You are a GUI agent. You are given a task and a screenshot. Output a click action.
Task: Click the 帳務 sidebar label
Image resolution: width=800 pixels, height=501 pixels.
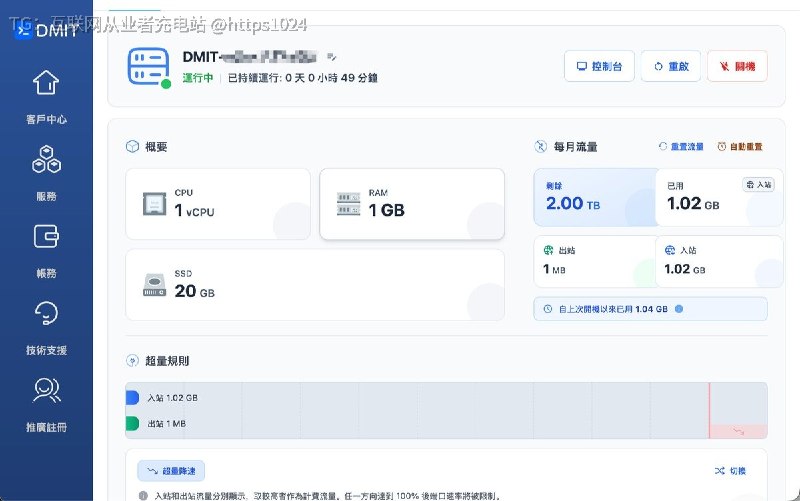click(x=46, y=273)
